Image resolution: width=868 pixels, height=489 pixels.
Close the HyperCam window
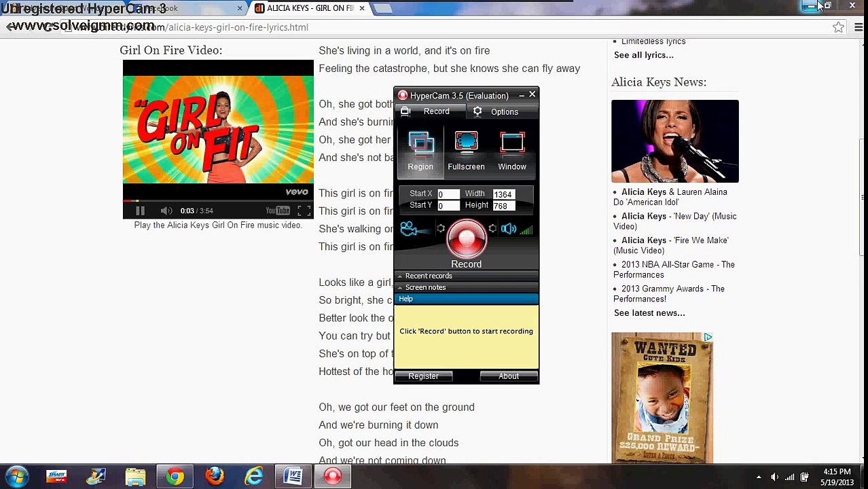(x=532, y=95)
